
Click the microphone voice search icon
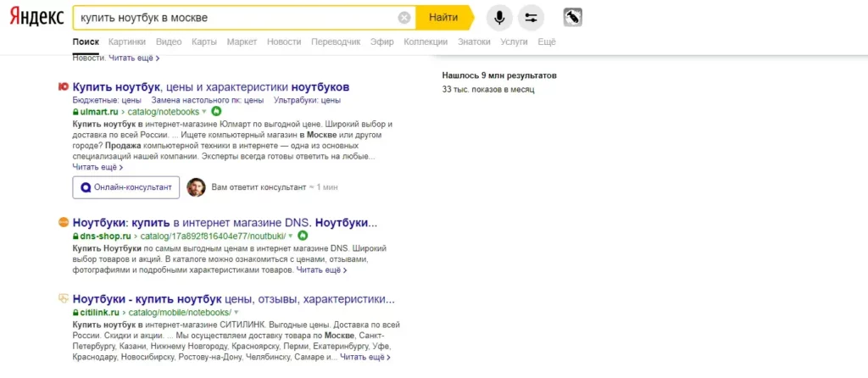click(x=499, y=17)
